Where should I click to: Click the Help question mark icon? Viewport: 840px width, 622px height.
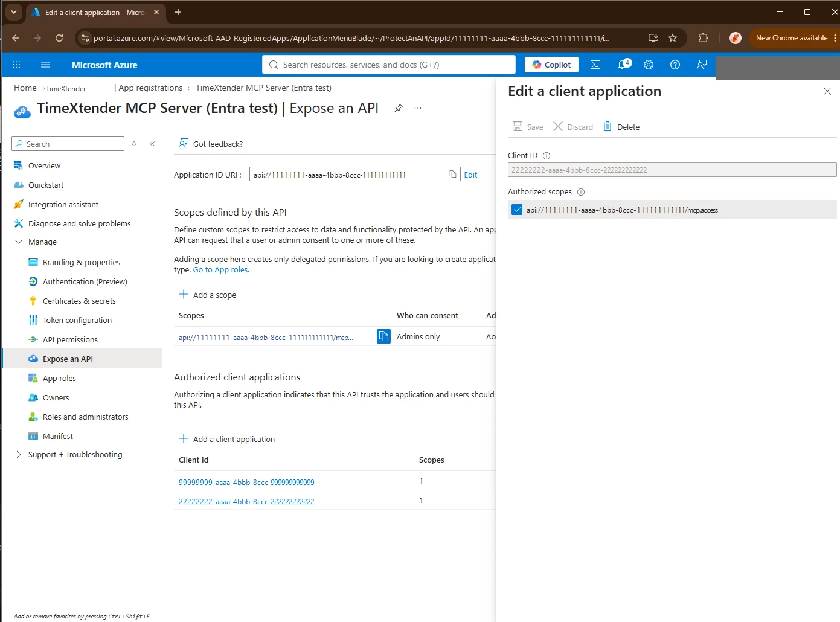click(675, 65)
